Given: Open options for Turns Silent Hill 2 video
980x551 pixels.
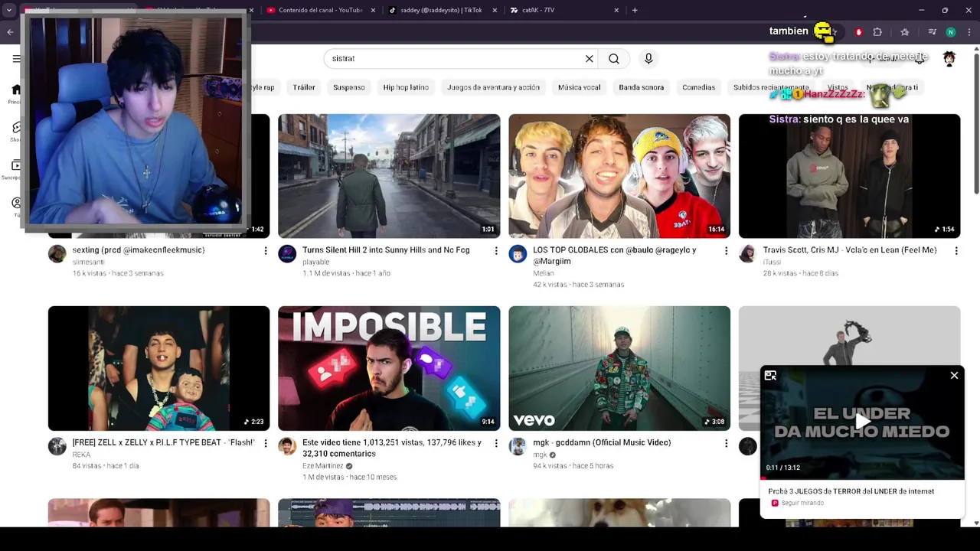Looking at the screenshot, I should coord(496,251).
